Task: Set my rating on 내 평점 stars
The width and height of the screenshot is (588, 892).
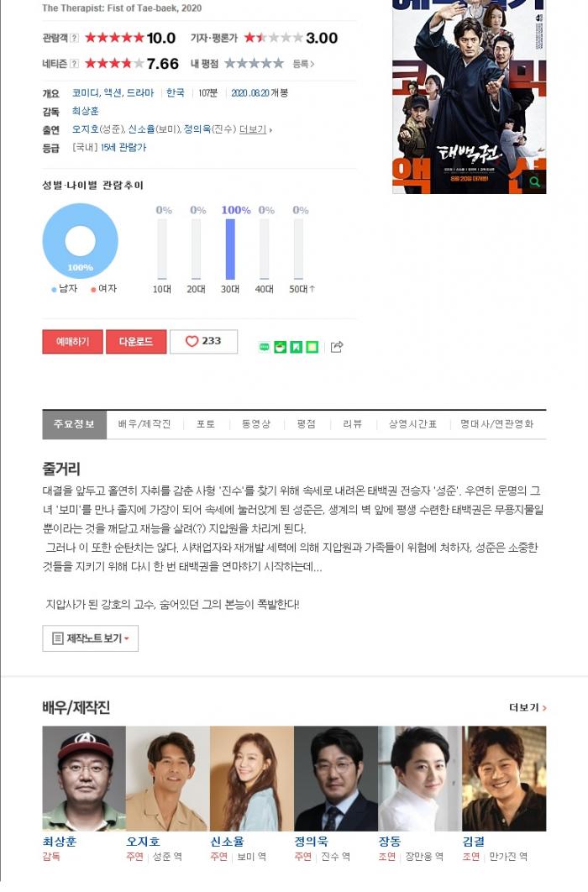Action: coord(254,64)
